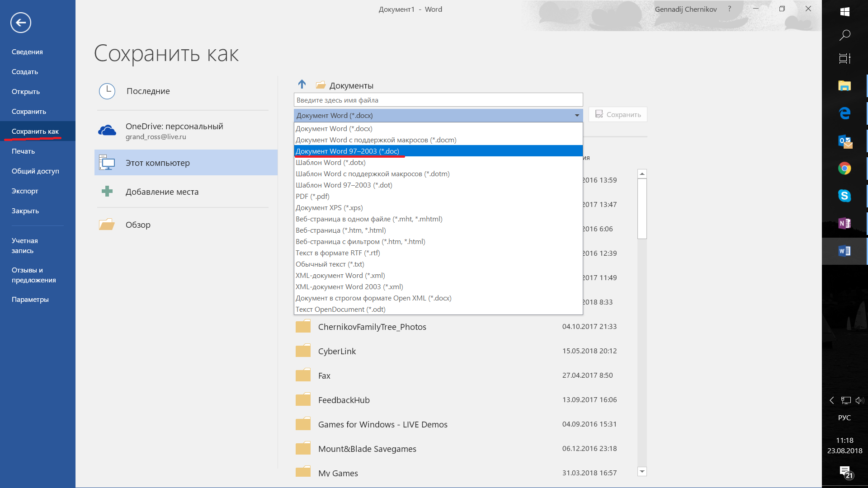This screenshot has width=868, height=488.
Task: Click the help question mark icon
Action: click(x=729, y=9)
